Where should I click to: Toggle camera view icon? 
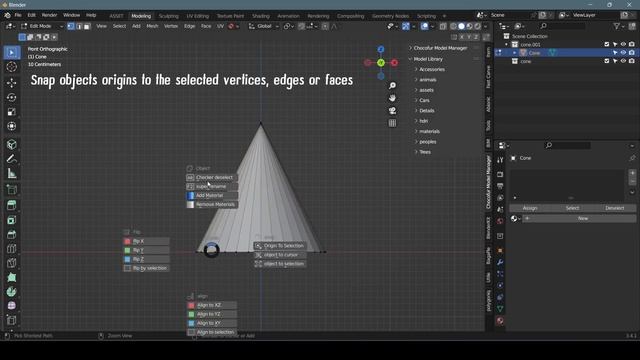392,111
